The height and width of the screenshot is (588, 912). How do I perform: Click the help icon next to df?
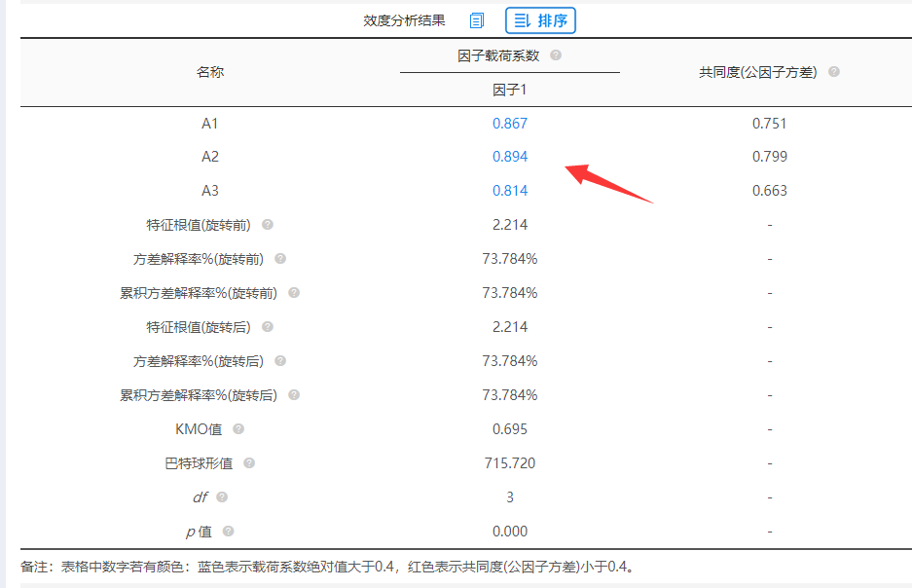click(x=222, y=497)
